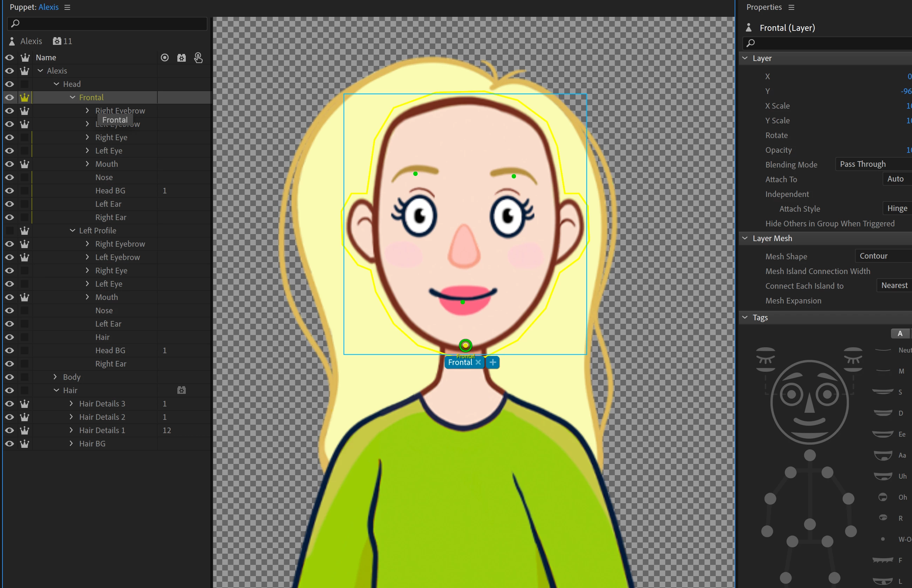This screenshot has height=588, width=912.
Task: Show the hidden Left Profile layer
Action: 9,231
